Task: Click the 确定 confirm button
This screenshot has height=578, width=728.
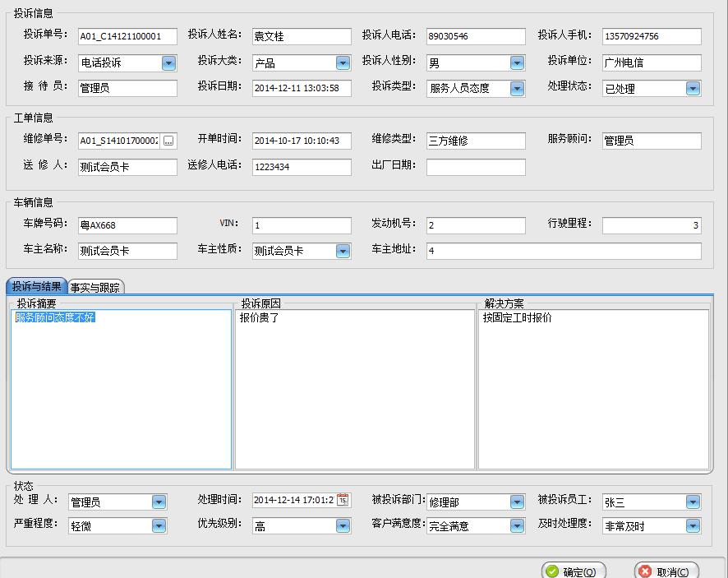Action: (x=574, y=571)
